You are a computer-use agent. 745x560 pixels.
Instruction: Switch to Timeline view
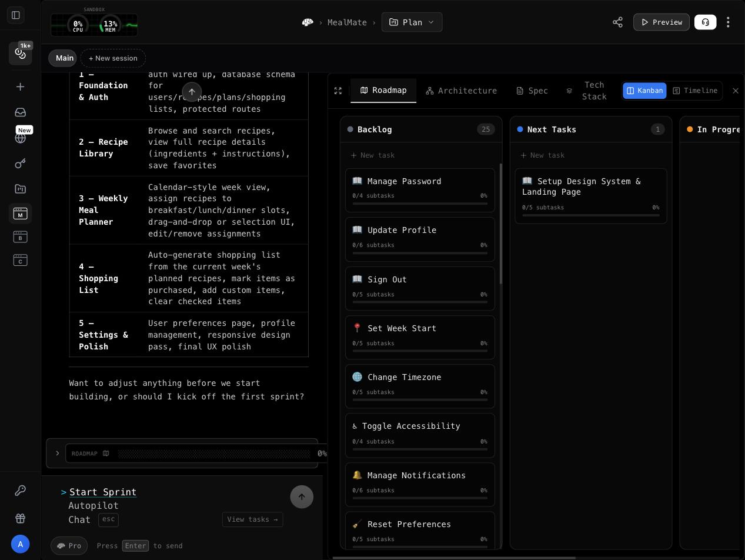pyautogui.click(x=695, y=91)
